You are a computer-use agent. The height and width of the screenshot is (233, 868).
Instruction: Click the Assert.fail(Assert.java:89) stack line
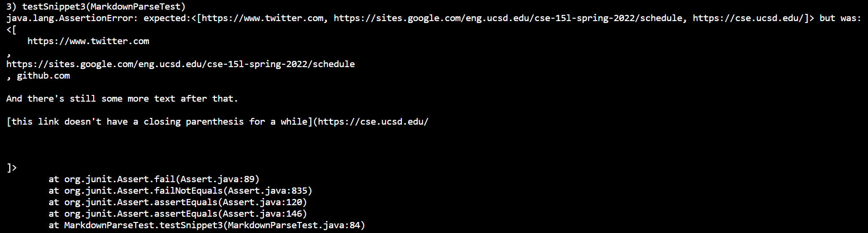154,179
